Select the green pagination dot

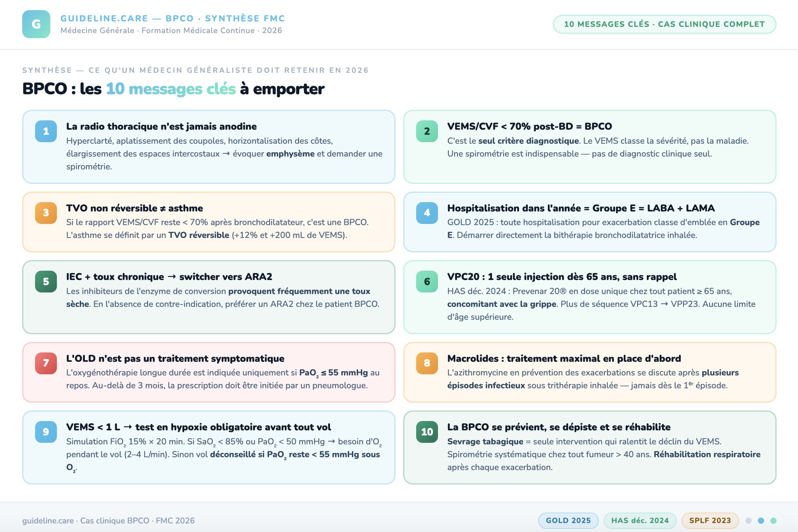[773, 521]
